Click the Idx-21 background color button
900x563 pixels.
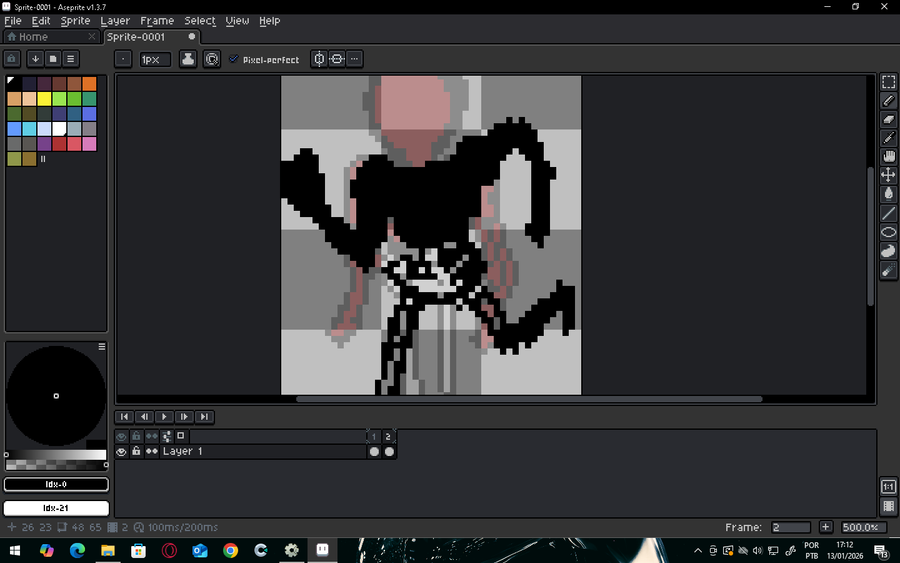coord(56,508)
